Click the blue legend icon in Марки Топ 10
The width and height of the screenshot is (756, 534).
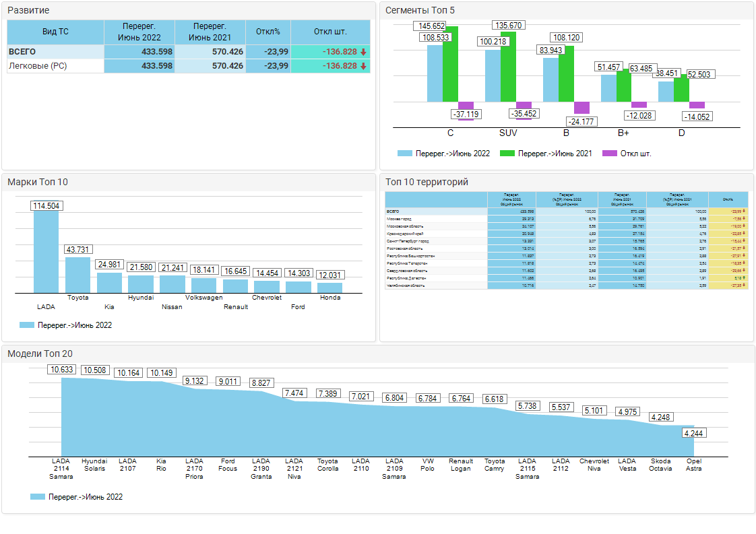click(27, 325)
